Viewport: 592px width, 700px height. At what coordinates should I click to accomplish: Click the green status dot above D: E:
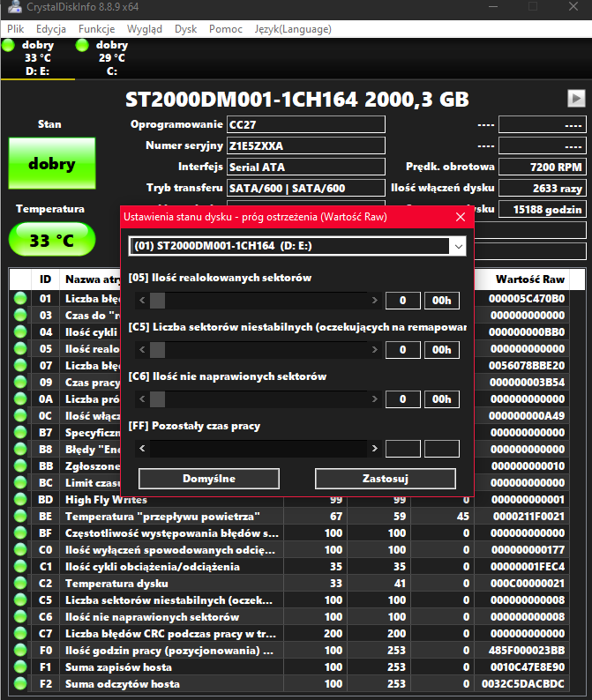pos(9,45)
